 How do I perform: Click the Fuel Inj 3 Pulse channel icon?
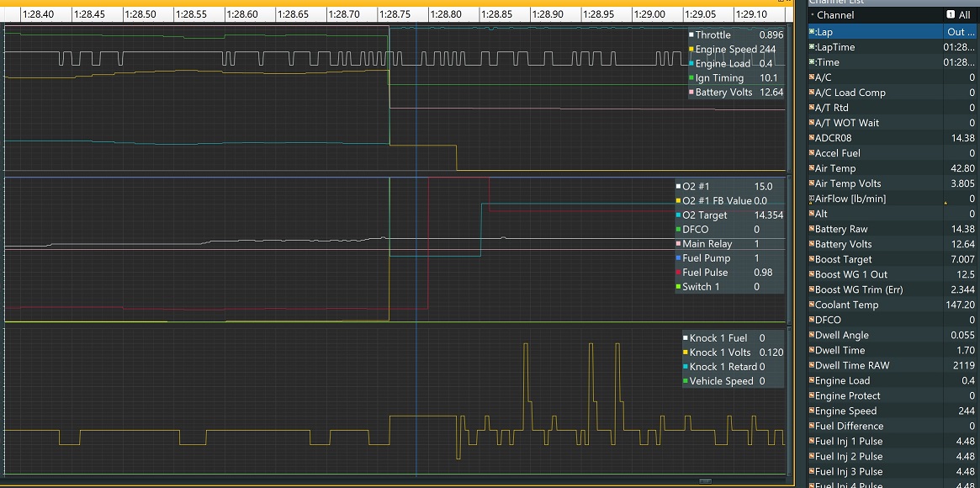(x=812, y=472)
